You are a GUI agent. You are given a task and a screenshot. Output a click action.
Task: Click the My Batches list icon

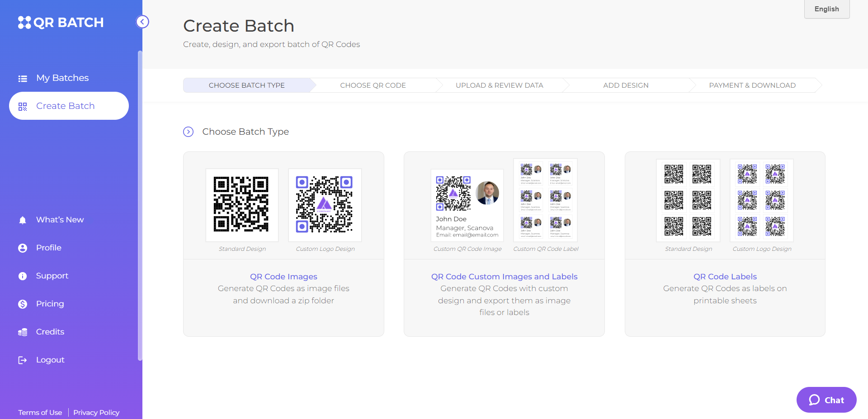(23, 78)
